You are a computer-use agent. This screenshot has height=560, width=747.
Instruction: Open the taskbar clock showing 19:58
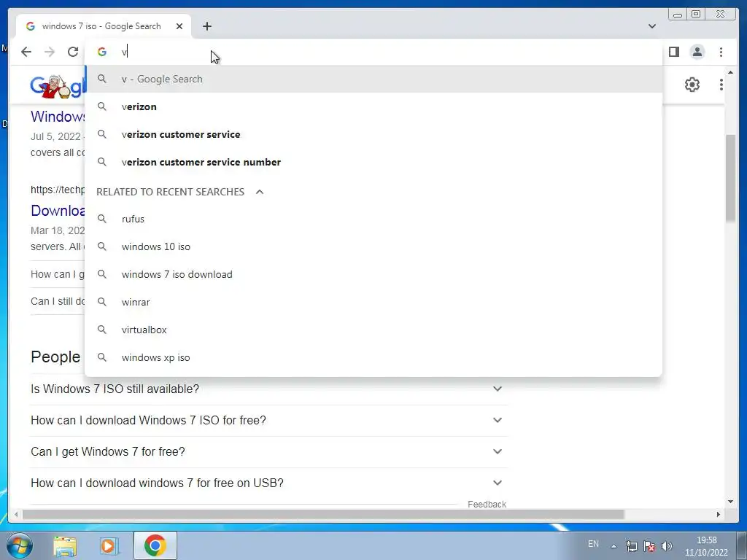coord(706,546)
